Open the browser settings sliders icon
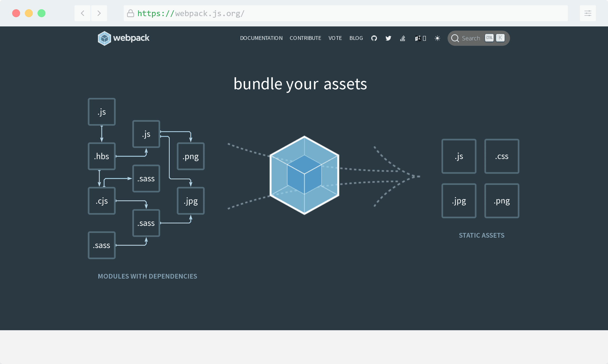The height and width of the screenshot is (364, 608). 588,13
